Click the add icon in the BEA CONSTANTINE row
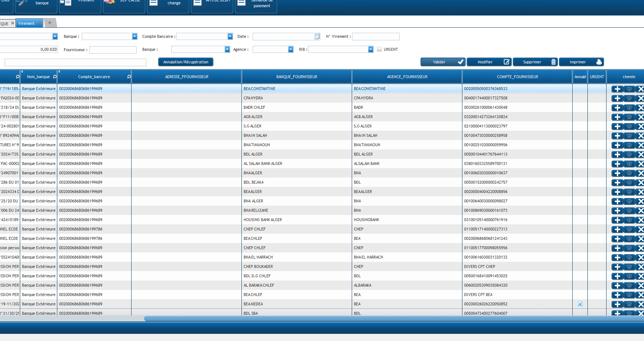644x341 pixels. pyautogui.click(x=617, y=89)
